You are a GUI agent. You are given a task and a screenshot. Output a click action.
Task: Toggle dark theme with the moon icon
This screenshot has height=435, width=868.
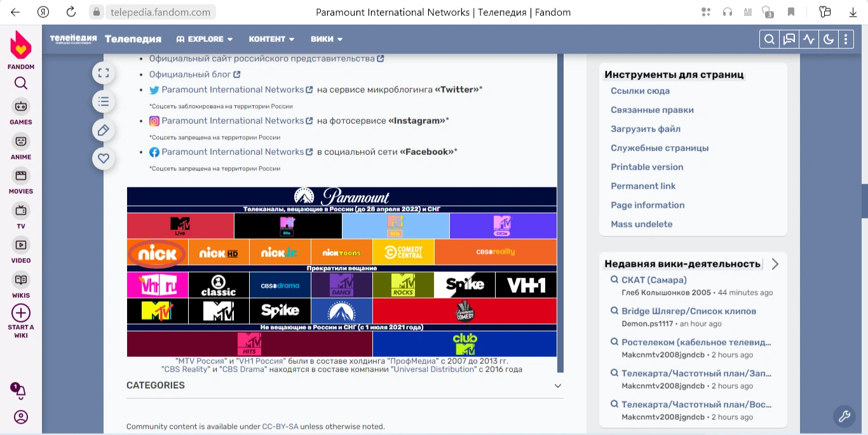tap(828, 39)
